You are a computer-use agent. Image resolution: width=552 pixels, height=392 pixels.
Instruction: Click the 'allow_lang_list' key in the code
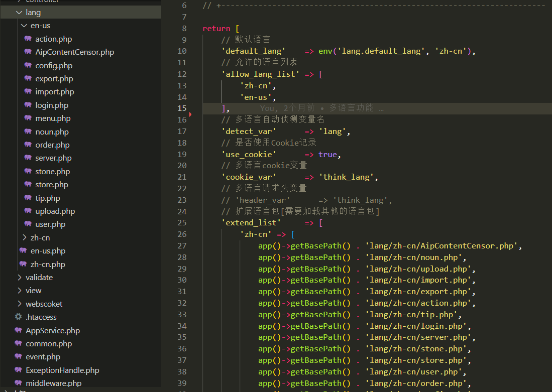[261, 74]
